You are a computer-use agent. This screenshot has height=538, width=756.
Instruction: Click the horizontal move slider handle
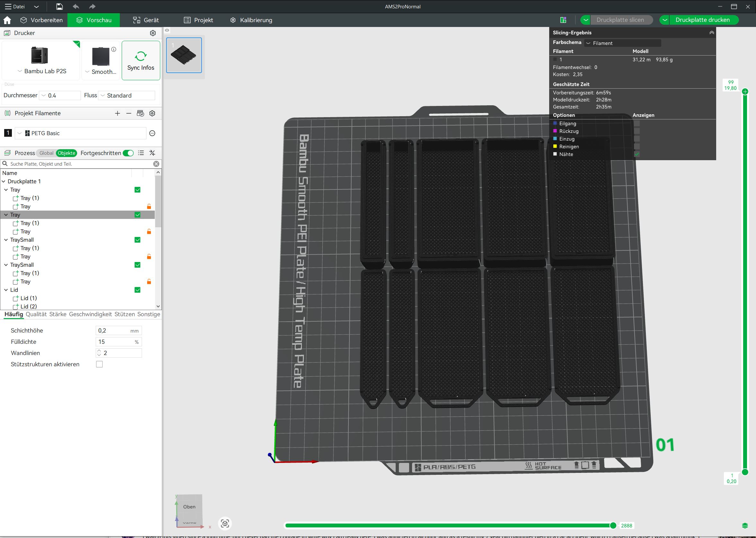(613, 525)
